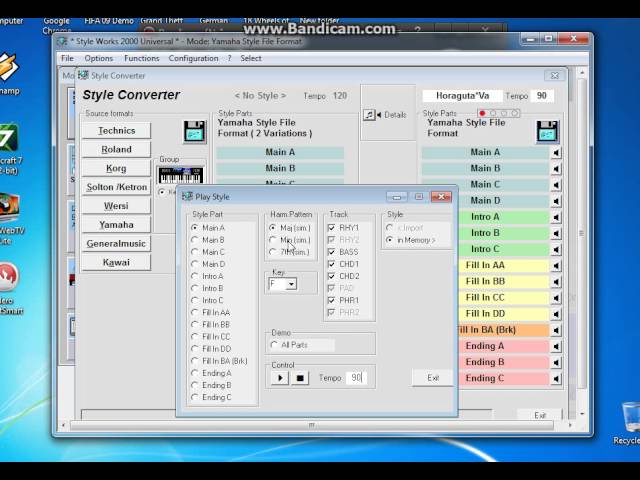
Task: Play speaker icon for Fill In DD row
Action: point(556,314)
